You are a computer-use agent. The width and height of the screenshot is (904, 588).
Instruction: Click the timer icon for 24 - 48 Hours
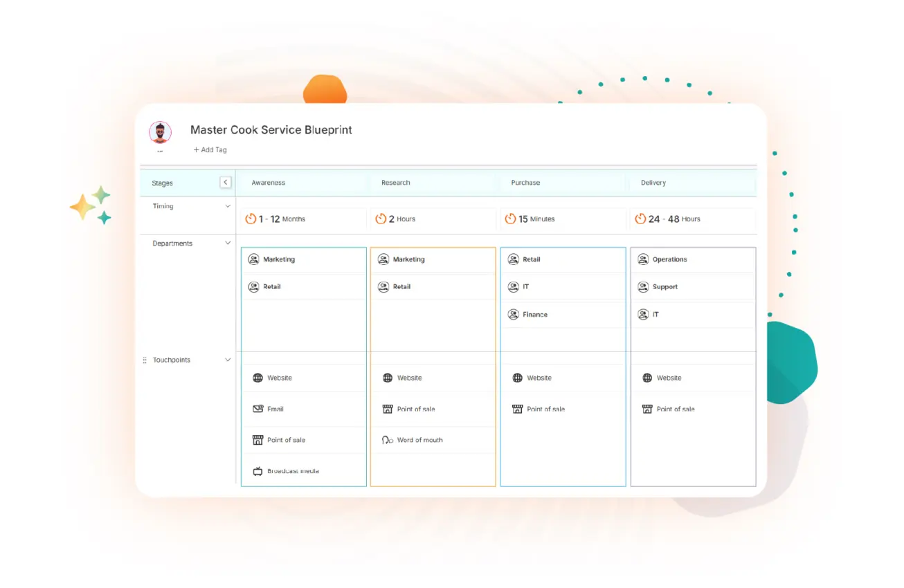pos(640,219)
